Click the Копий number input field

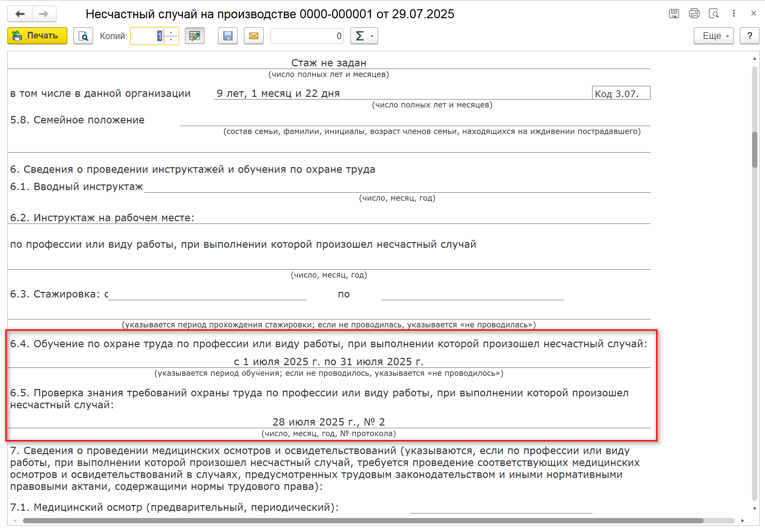(x=147, y=35)
